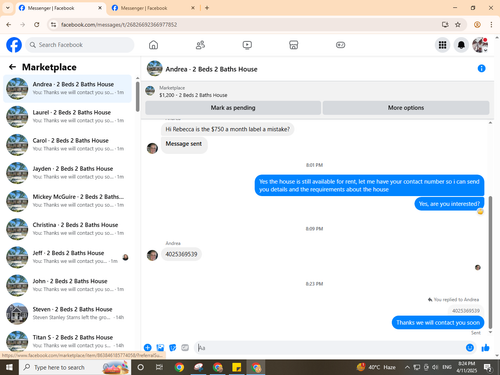Open Task View on the taskbar

pyautogui.click(x=159, y=367)
